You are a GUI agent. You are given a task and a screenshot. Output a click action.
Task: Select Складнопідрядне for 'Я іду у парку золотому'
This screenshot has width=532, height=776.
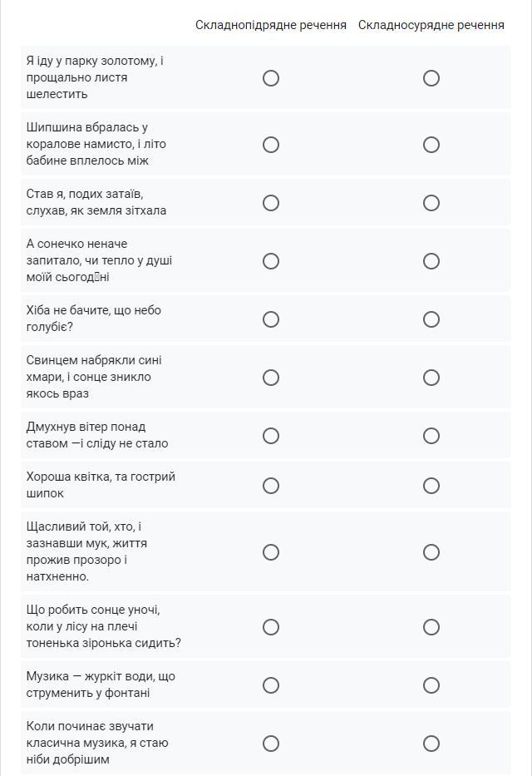(271, 77)
